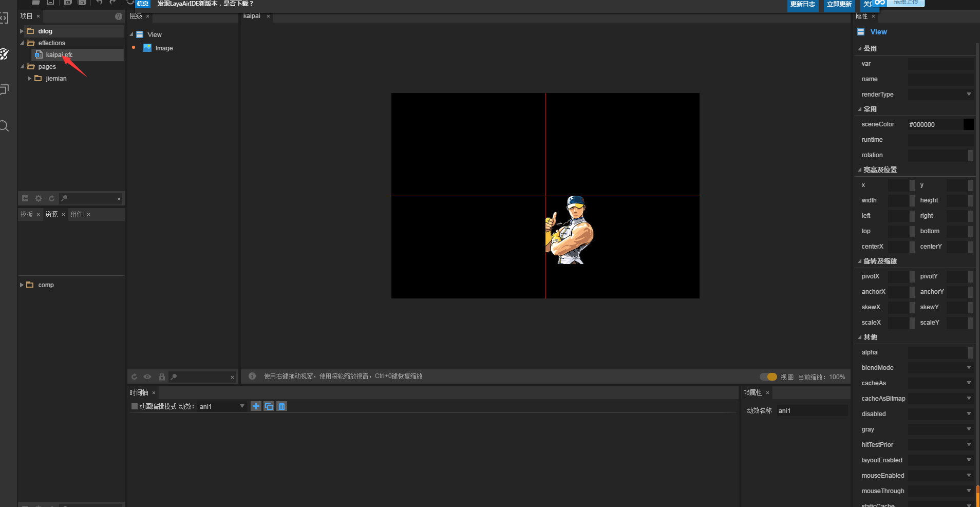Screen dimensions: 980x507
Task: Open the ani1 animation dropdown
Action: 222,406
